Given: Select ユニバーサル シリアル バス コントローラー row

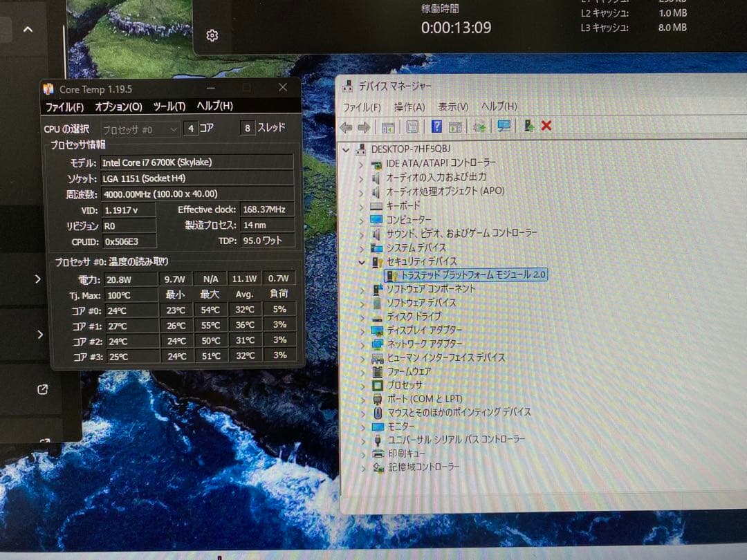Looking at the screenshot, I should [x=456, y=440].
